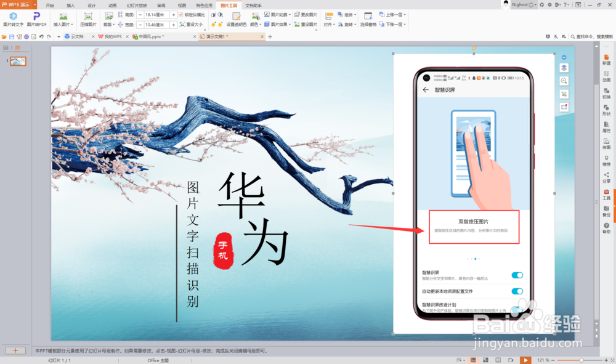Viewport: 616px width, 364px height.
Task: Click 工具 in the right sidebar
Action: [607, 195]
